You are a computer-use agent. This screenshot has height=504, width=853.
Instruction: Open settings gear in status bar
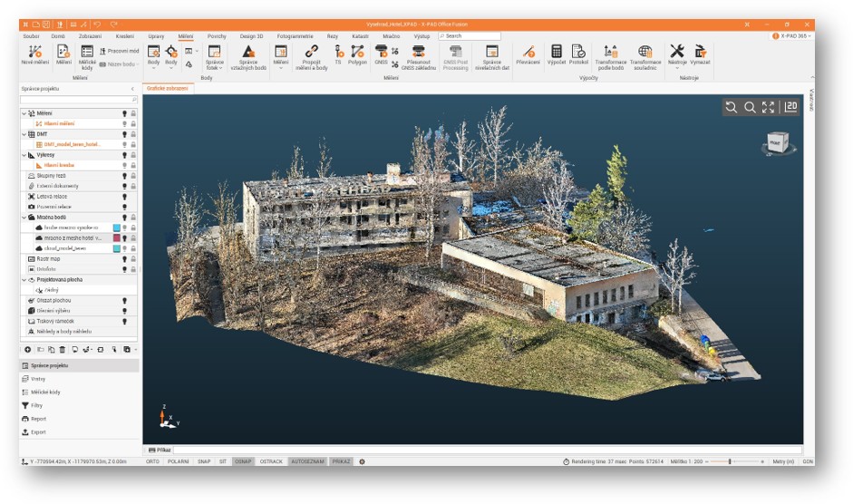pyautogui.click(x=362, y=461)
